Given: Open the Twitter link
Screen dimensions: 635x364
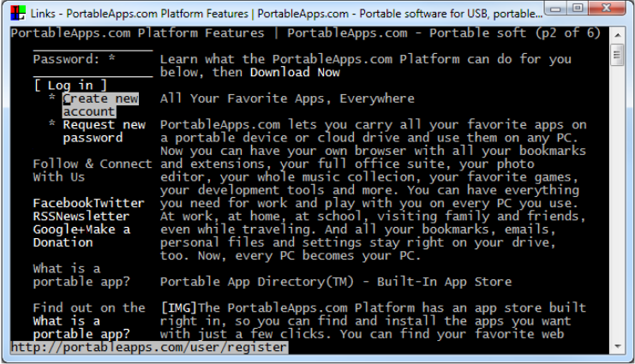Looking at the screenshot, I should 119,203.
